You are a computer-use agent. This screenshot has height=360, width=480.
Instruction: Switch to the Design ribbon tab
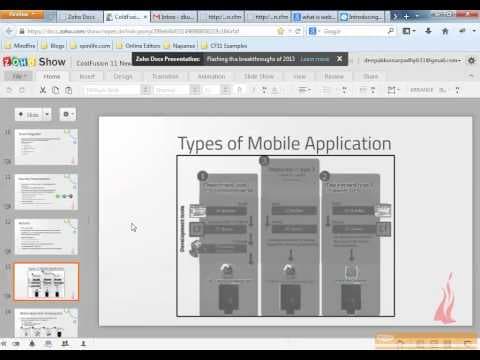123,76
